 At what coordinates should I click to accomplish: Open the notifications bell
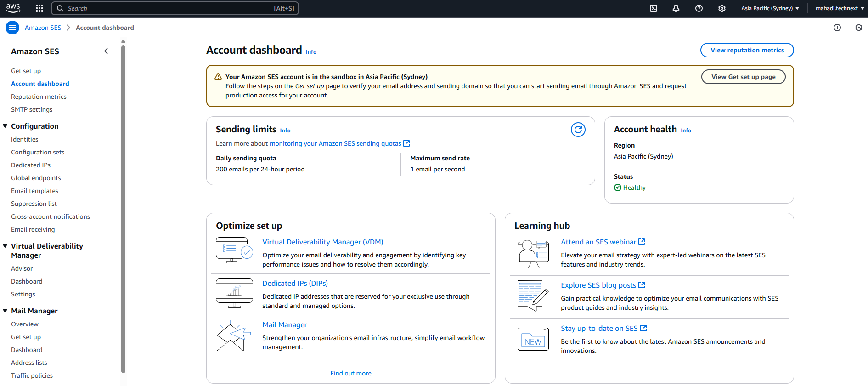coord(676,8)
